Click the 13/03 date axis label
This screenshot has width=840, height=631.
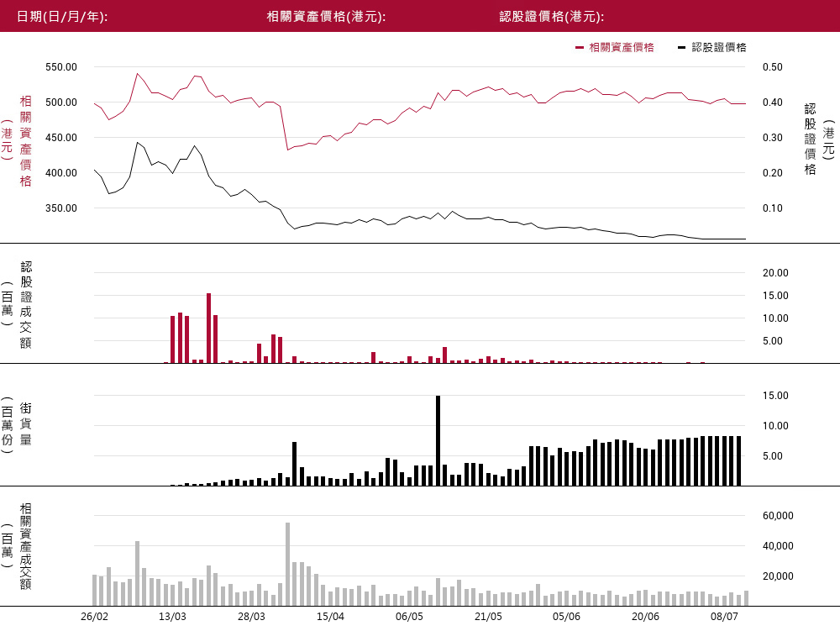[x=172, y=617]
